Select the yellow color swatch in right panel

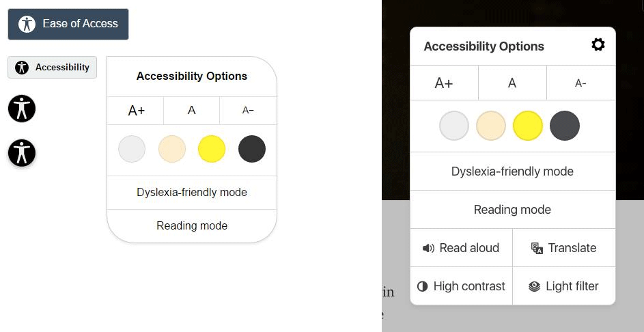click(x=528, y=126)
